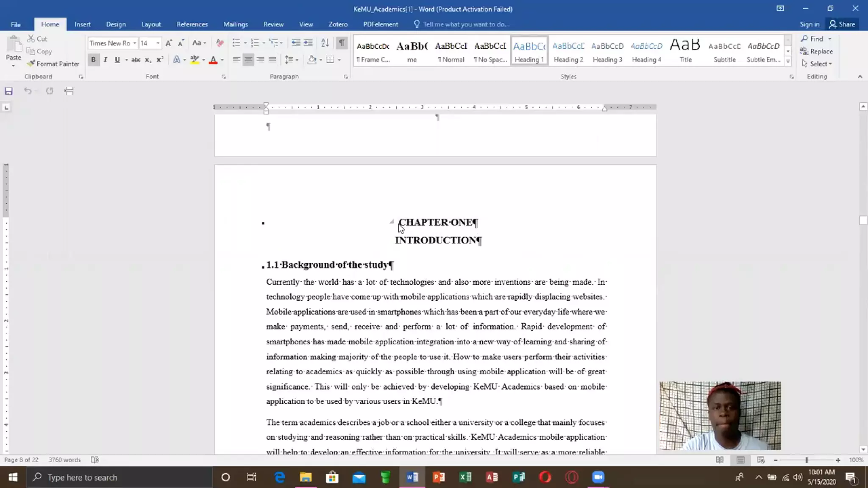Toggle center alignment
The height and width of the screenshot is (488, 868).
[x=248, y=60]
